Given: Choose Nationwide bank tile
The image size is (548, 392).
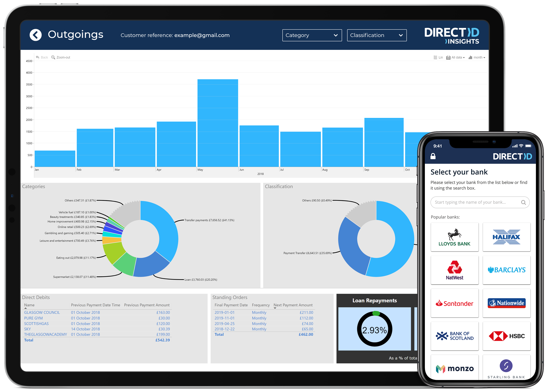Looking at the screenshot, I should [x=507, y=303].
